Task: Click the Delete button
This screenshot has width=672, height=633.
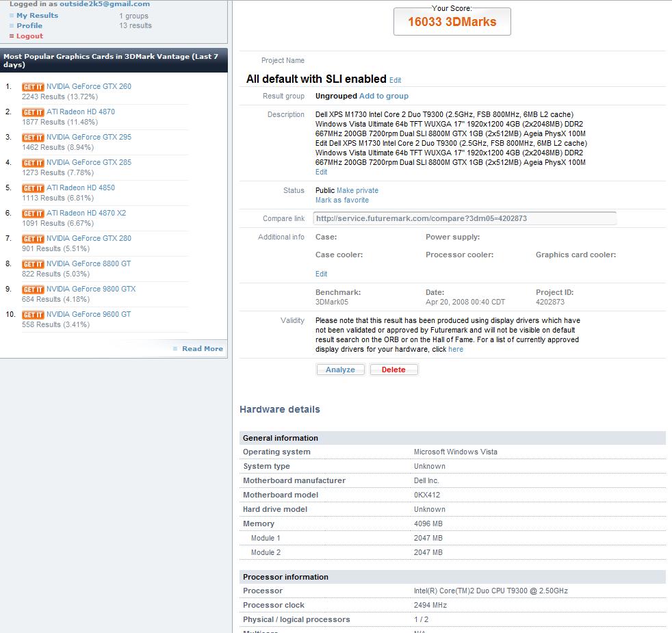Action: [393, 370]
